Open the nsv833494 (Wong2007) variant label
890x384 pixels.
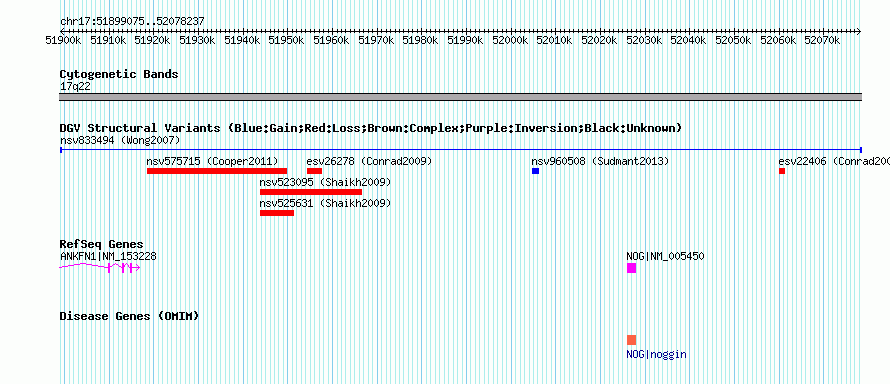(120, 140)
